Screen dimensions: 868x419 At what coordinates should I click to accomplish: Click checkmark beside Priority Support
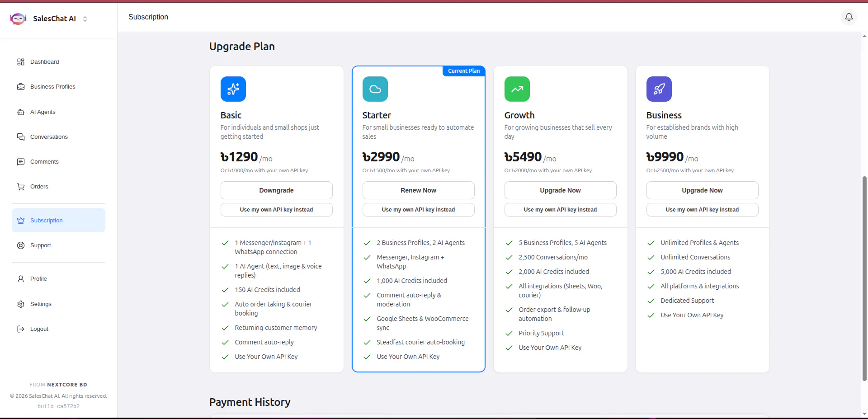click(509, 333)
